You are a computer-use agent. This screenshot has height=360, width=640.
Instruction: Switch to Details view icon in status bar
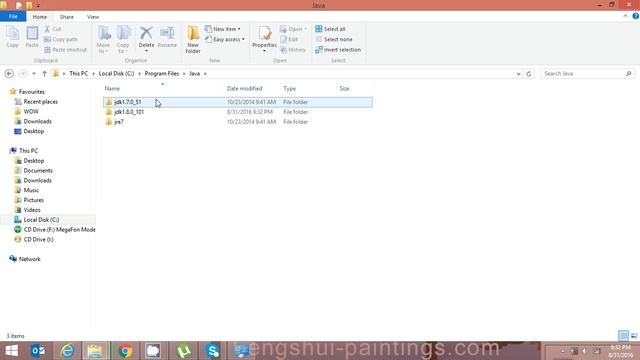point(623,336)
